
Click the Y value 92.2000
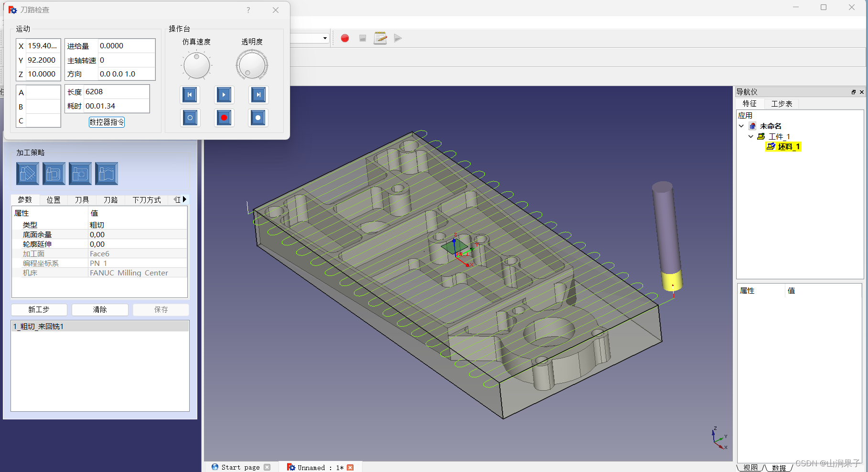tap(43, 60)
